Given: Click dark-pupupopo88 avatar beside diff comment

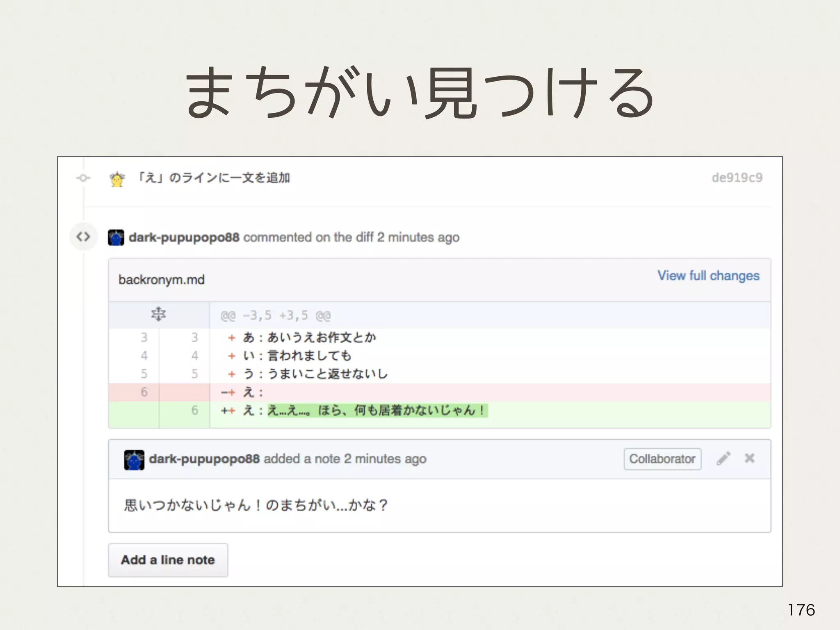Looking at the screenshot, I should [x=116, y=237].
